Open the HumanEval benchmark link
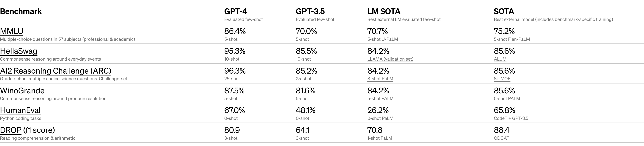This screenshot has height=146, width=644. 20,110
